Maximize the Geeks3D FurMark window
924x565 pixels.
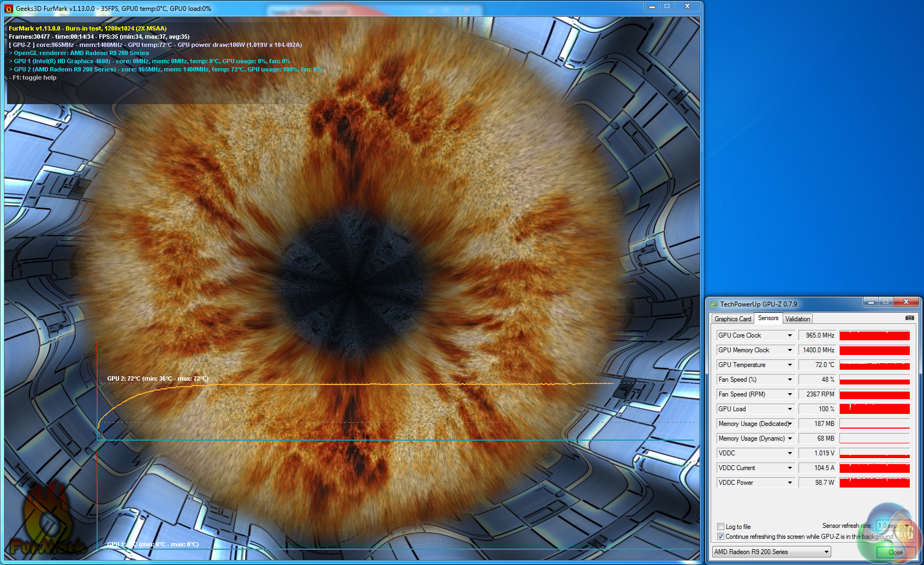666,6
